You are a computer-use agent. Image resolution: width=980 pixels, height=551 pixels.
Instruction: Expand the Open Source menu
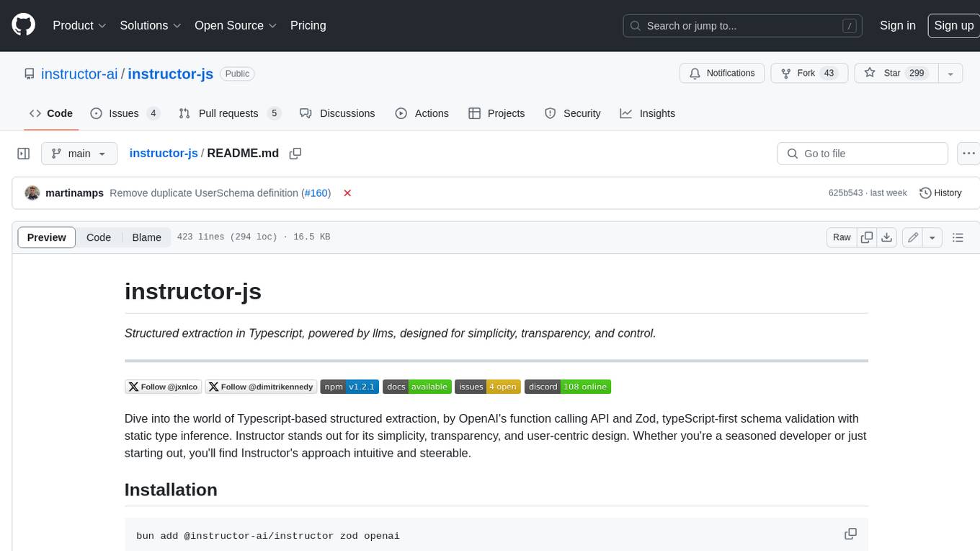236,25
